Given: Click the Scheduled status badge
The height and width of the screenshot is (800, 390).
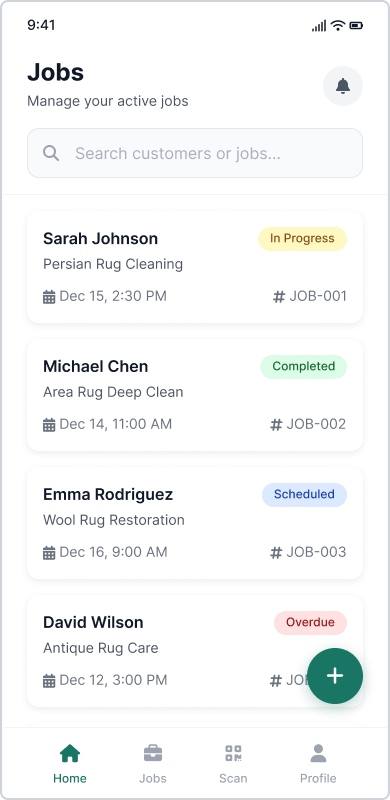Looking at the screenshot, I should point(304,495).
